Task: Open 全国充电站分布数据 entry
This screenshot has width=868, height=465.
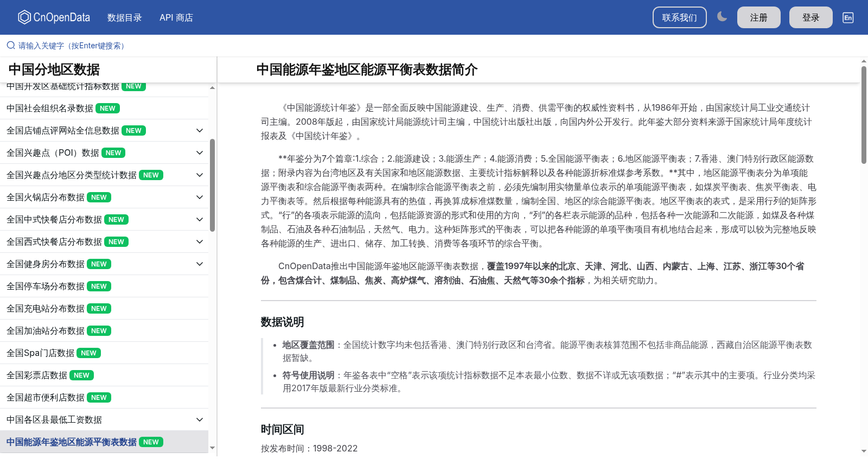Action: pyautogui.click(x=104, y=308)
